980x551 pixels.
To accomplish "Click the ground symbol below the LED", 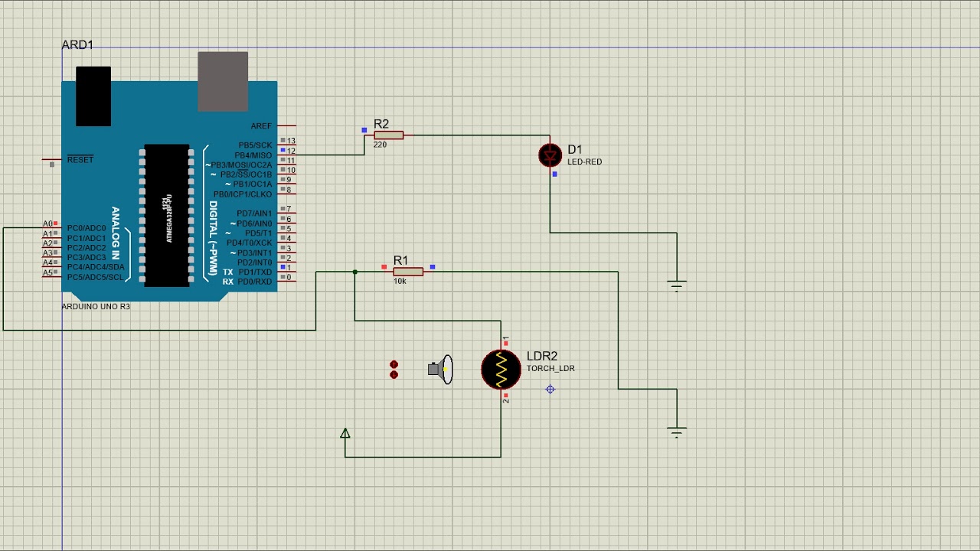I will [676, 285].
